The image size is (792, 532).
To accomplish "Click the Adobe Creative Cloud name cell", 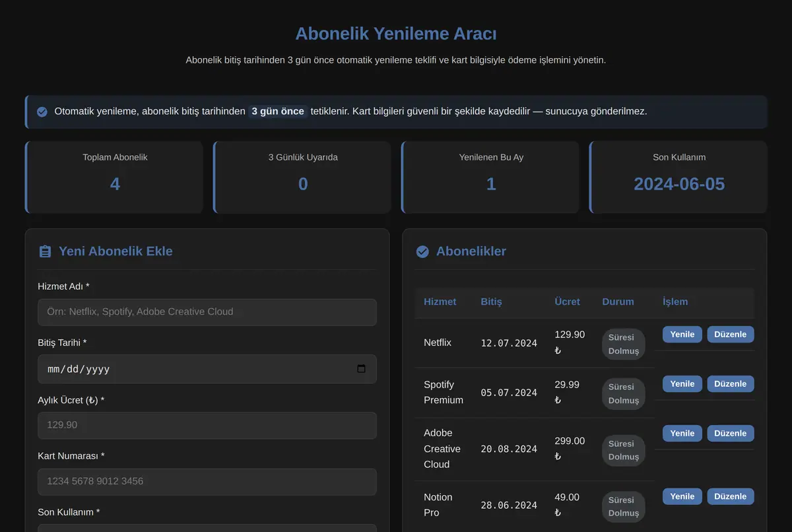I will (442, 449).
